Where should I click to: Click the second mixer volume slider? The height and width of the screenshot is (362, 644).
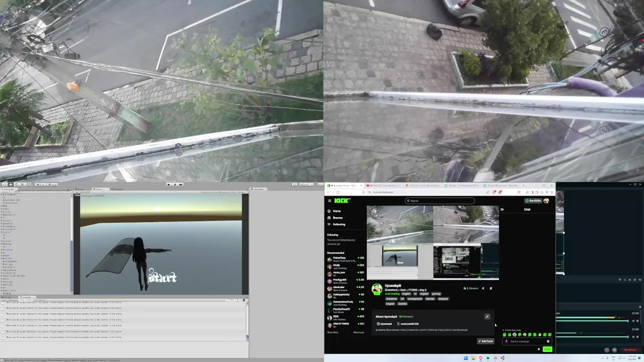[592, 337]
